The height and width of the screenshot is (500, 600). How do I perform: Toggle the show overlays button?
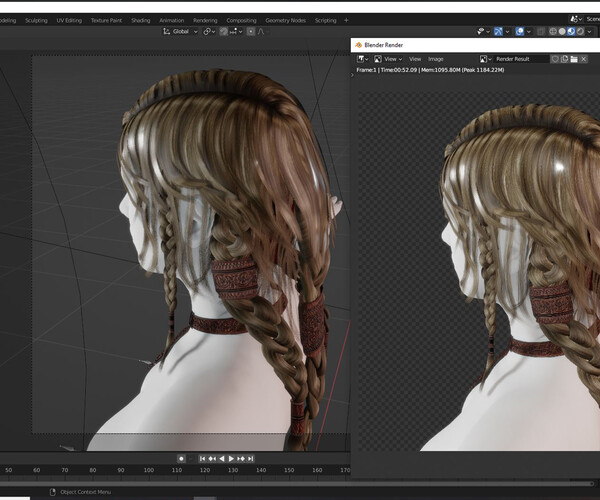click(520, 31)
